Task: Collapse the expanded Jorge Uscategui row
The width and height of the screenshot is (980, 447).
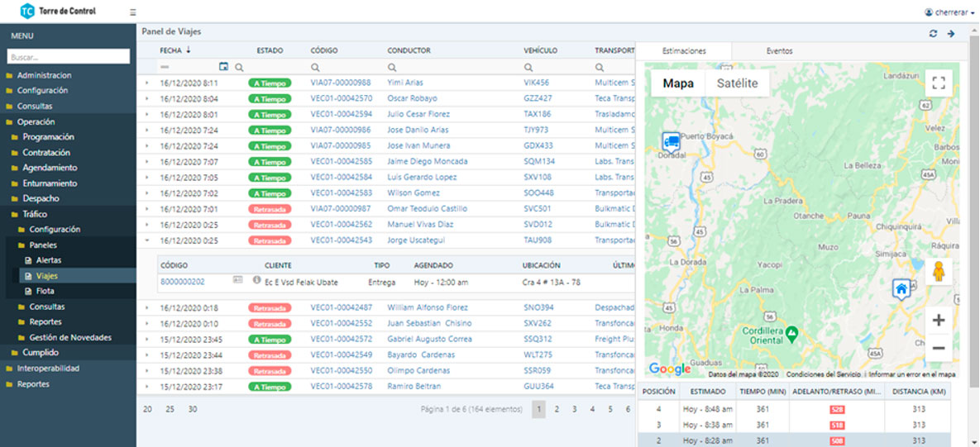Action: (147, 240)
